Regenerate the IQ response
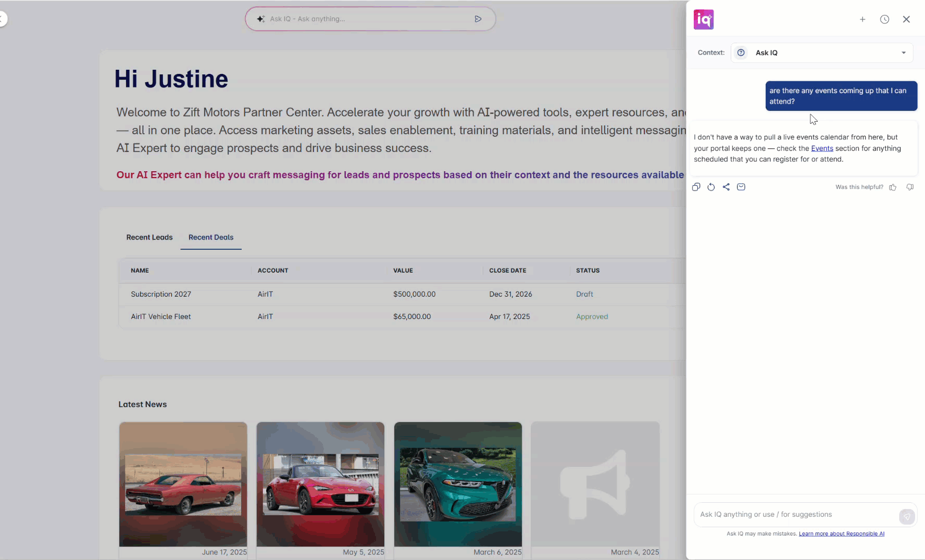The width and height of the screenshot is (925, 560). click(711, 187)
